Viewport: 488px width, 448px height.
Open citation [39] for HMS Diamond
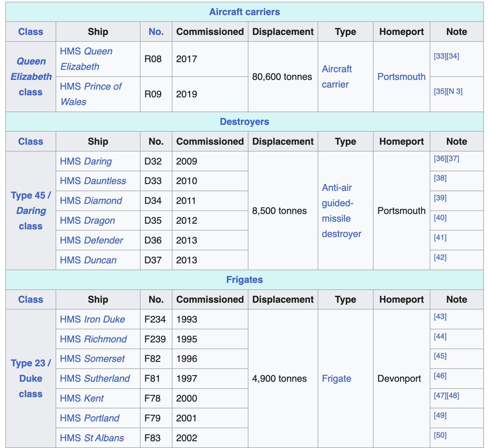click(x=440, y=198)
